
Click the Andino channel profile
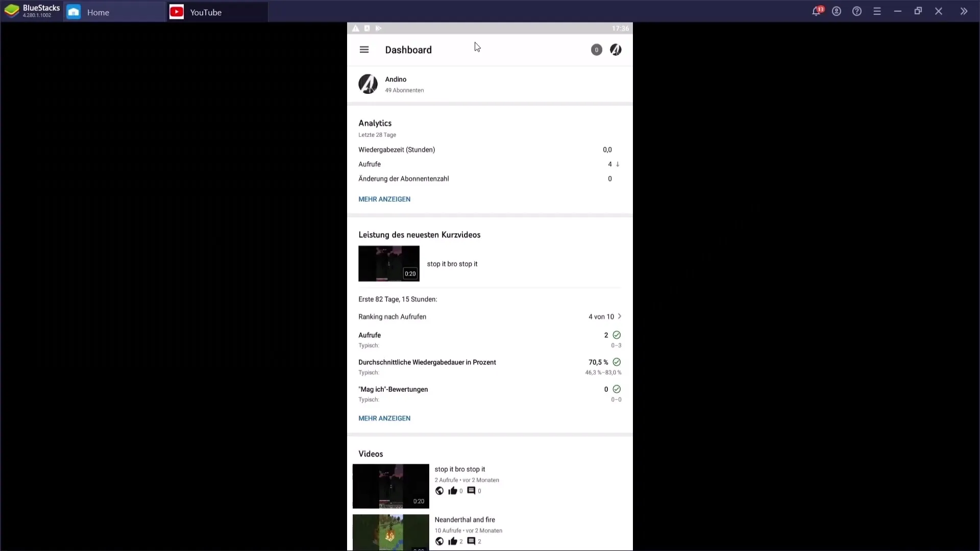[x=368, y=84]
